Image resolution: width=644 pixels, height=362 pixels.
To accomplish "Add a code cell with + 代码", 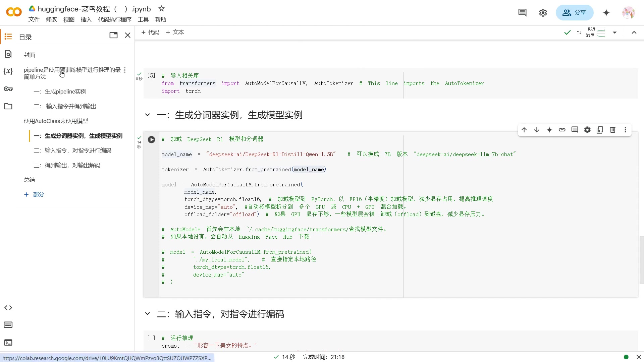I will [x=150, y=32].
